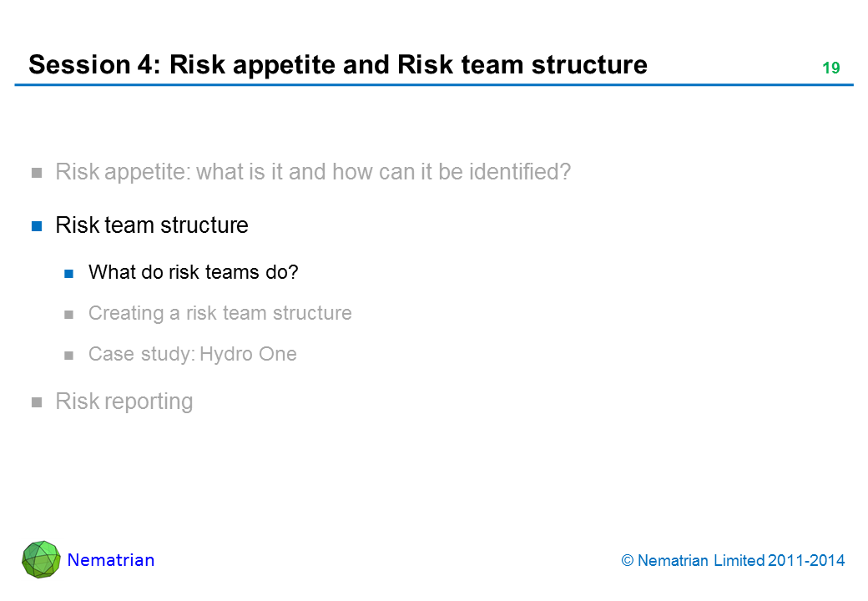Click the Nematrian brand name beside the logo
The image size is (868, 601).
110,560
